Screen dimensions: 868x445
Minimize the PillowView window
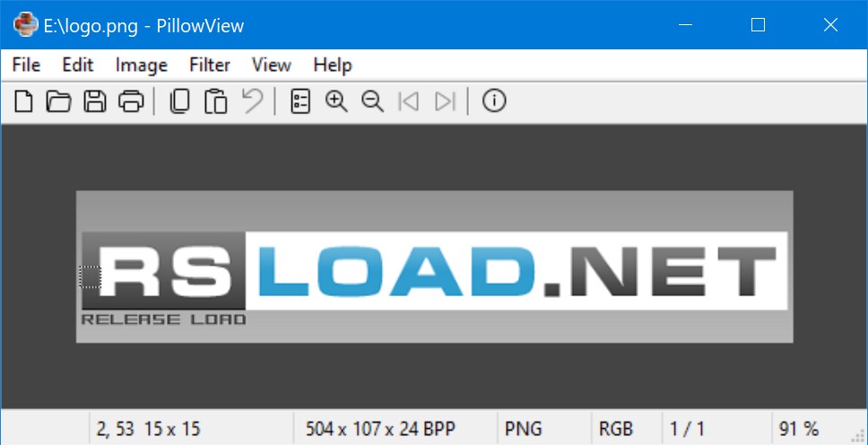(x=685, y=25)
